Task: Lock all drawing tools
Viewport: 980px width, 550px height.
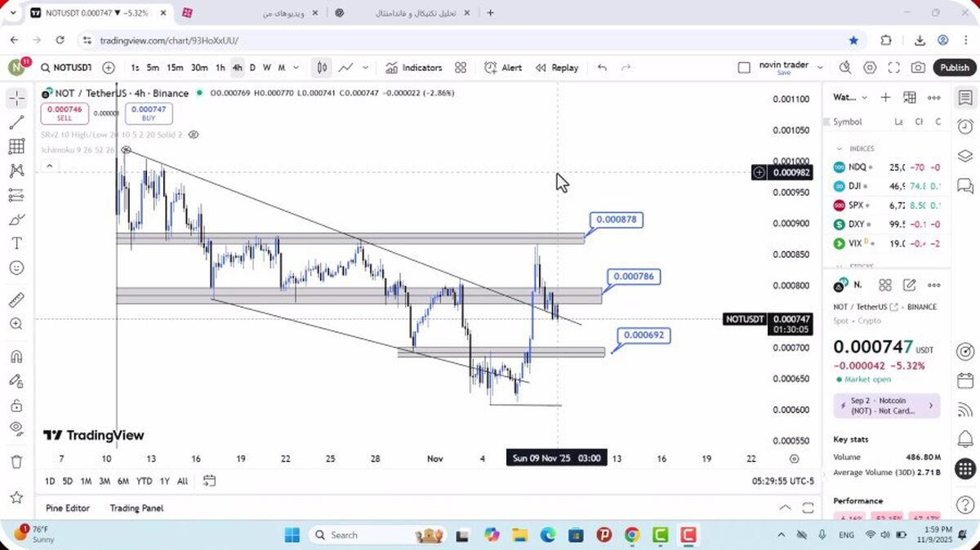Action: (x=16, y=405)
